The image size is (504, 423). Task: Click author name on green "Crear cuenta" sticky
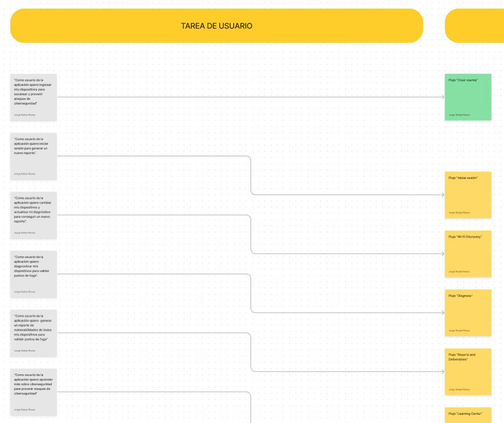[x=459, y=114]
